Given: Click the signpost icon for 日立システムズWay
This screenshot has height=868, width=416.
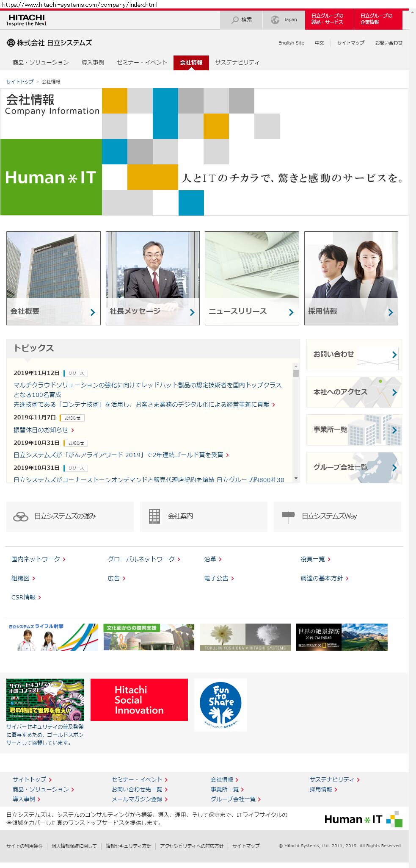Looking at the screenshot, I should point(288,516).
